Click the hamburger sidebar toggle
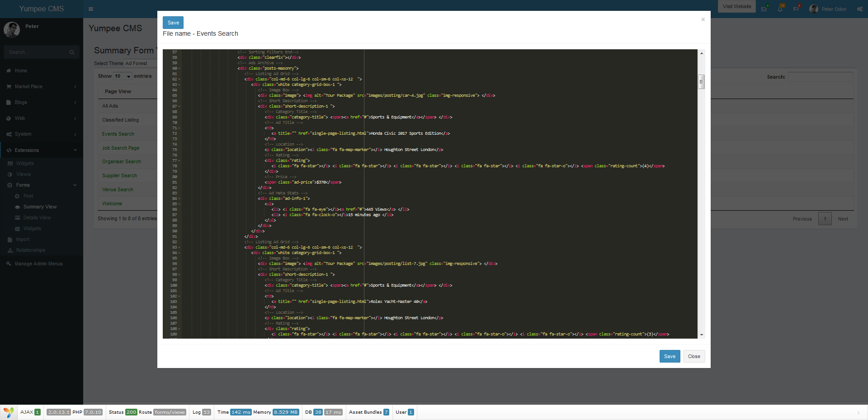Screen dimensions: 868x420 [x=90, y=9]
